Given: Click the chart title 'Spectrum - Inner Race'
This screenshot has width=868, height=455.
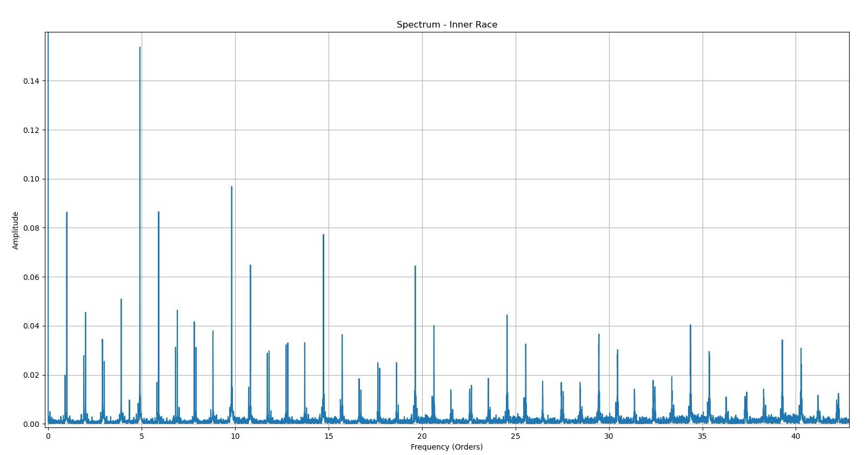Looking at the screenshot, I should (447, 25).
